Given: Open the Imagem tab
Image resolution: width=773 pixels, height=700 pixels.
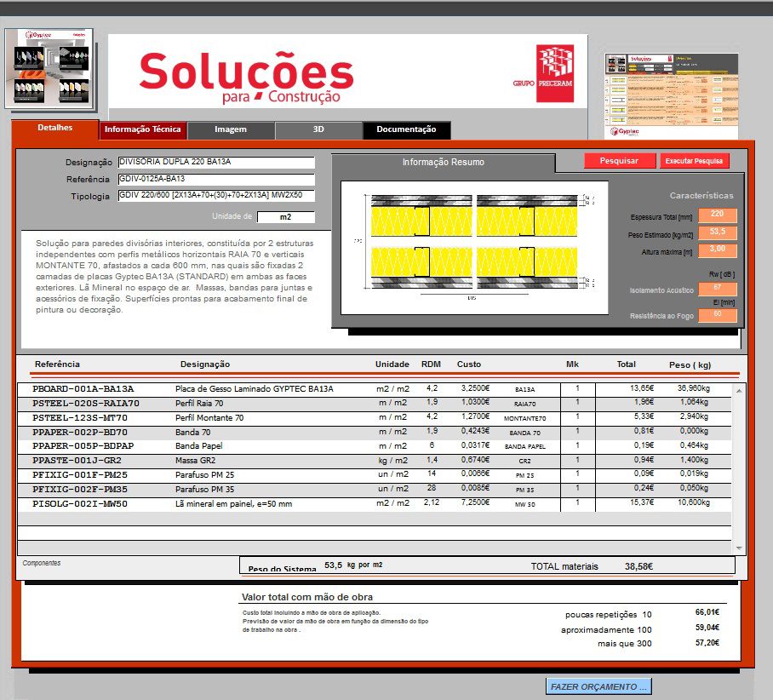Looking at the screenshot, I should 231,129.
